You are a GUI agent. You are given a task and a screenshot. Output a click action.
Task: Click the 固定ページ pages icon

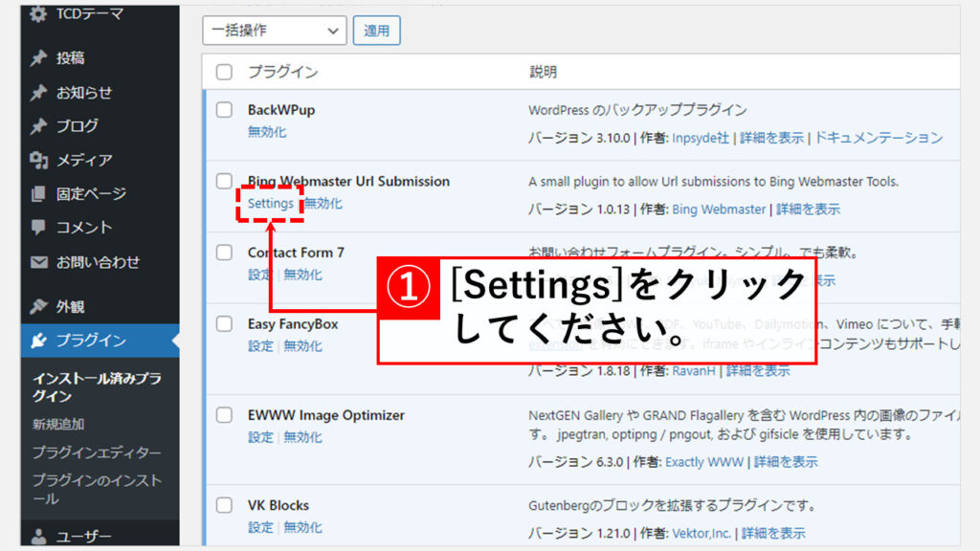tap(38, 193)
